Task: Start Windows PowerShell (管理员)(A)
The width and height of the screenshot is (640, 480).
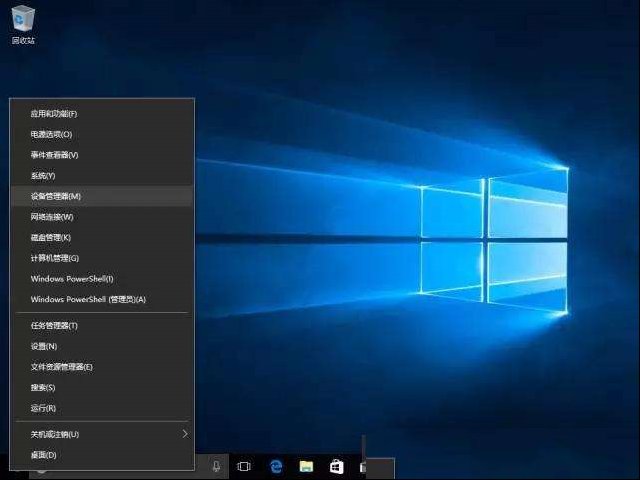Action: [102, 299]
